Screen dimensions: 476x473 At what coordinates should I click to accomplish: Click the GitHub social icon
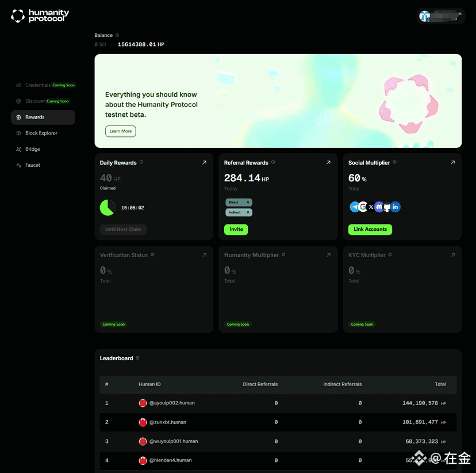(387, 207)
